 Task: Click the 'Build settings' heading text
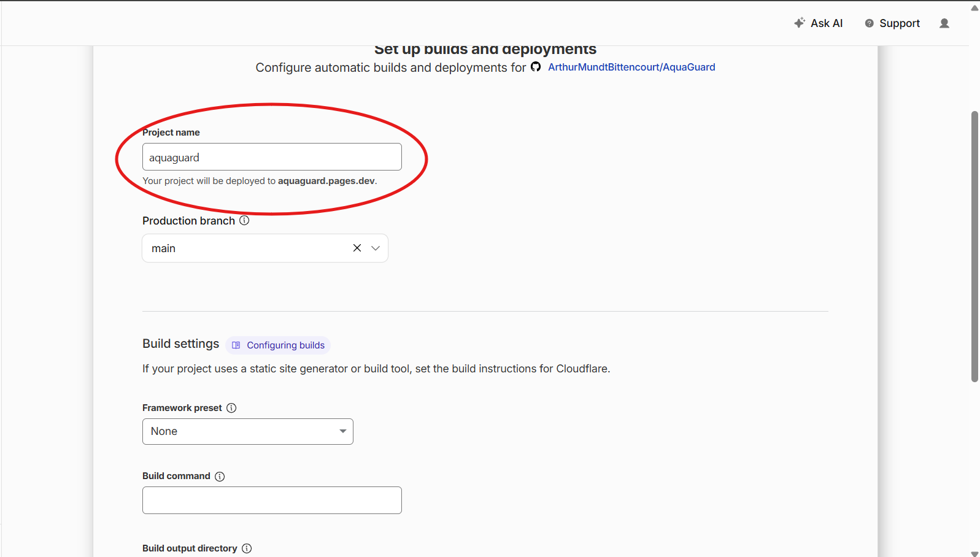point(180,344)
